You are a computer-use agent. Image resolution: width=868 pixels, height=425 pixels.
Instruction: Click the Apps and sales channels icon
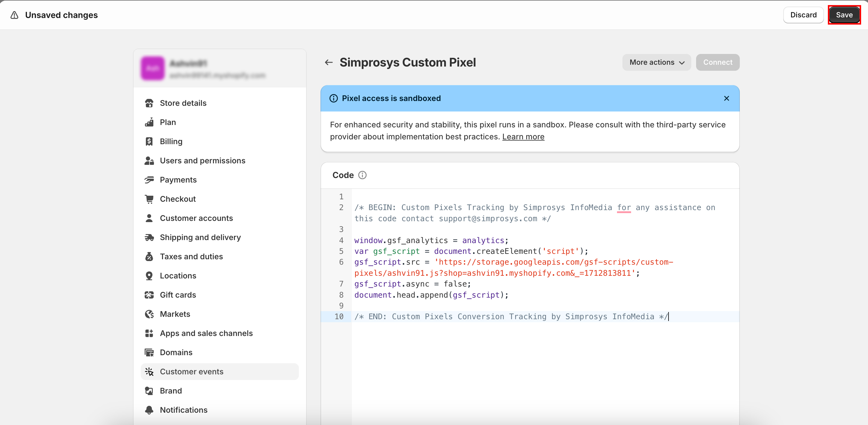[x=149, y=334]
